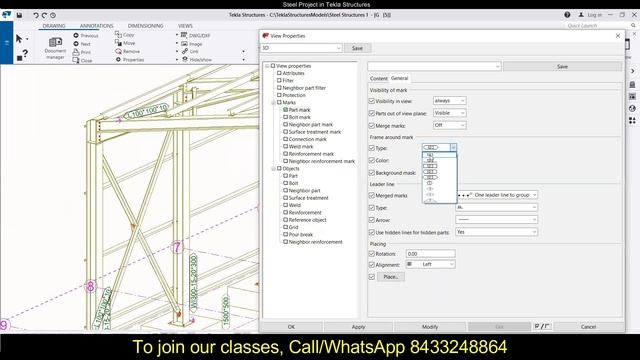Image resolution: width=640 pixels, height=360 pixels.
Task: Open the blue file menu hamburger
Action: click(7, 42)
